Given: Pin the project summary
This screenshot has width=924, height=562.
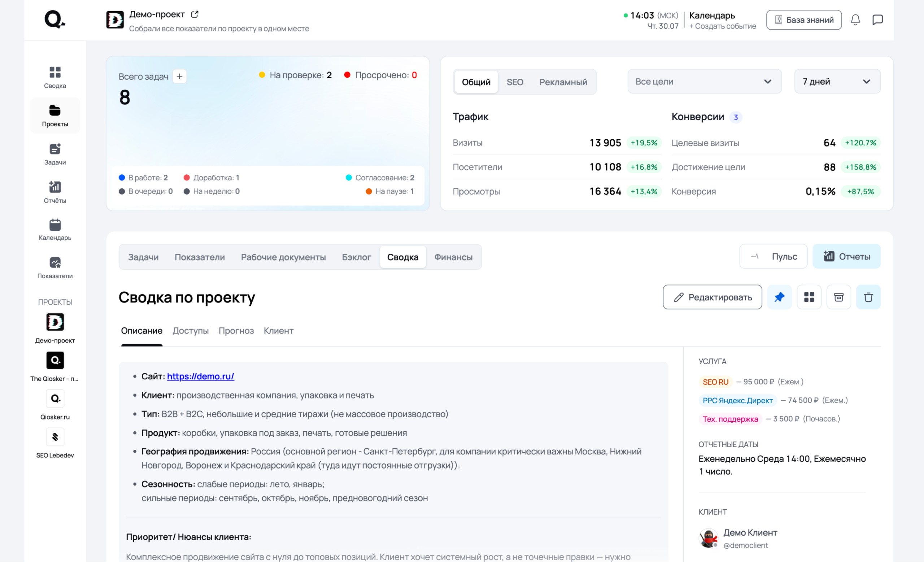Looking at the screenshot, I should (779, 297).
